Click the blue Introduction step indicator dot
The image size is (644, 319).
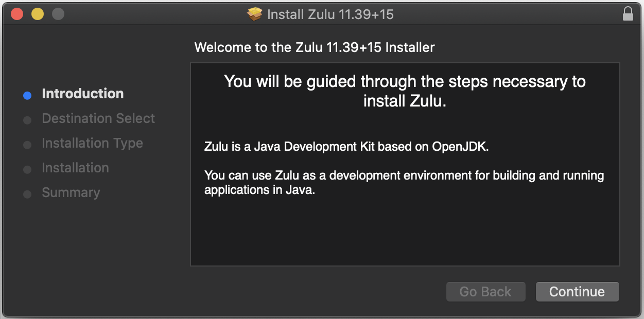click(27, 95)
